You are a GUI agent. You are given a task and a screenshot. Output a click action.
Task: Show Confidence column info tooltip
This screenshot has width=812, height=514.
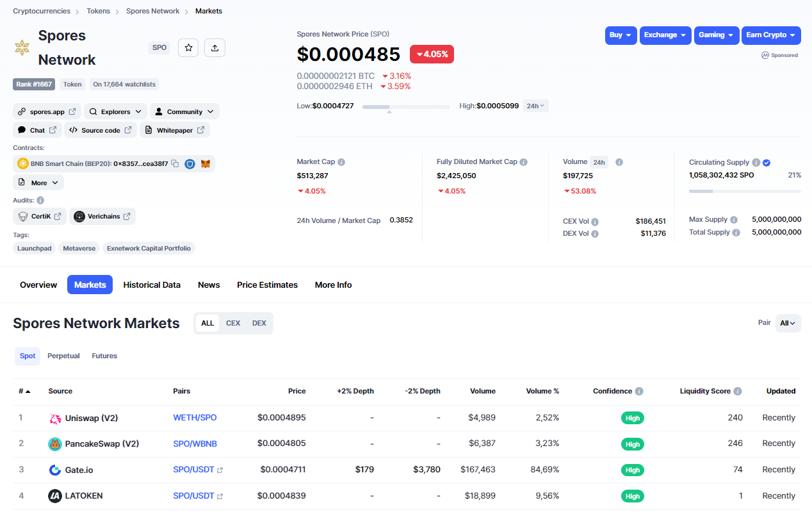pyautogui.click(x=639, y=392)
